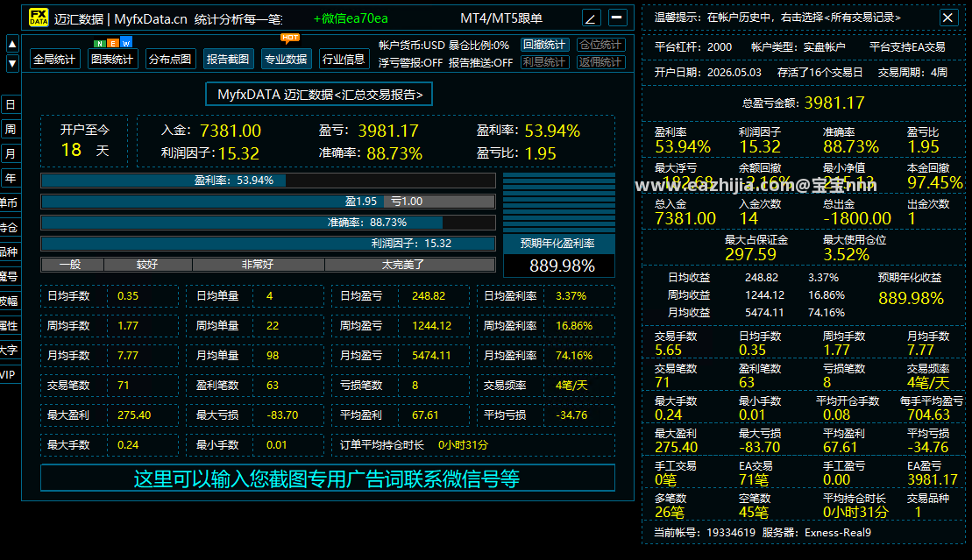Image resolution: width=972 pixels, height=560 pixels.
Task: Click the MT4/MT5跟单 title text
Action: tap(501, 18)
